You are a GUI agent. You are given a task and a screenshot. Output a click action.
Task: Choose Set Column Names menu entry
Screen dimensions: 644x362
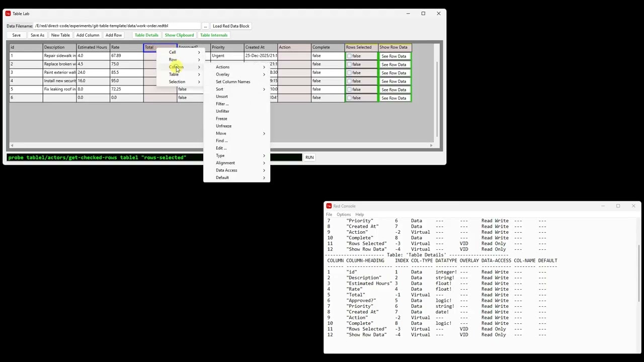pyautogui.click(x=236, y=82)
